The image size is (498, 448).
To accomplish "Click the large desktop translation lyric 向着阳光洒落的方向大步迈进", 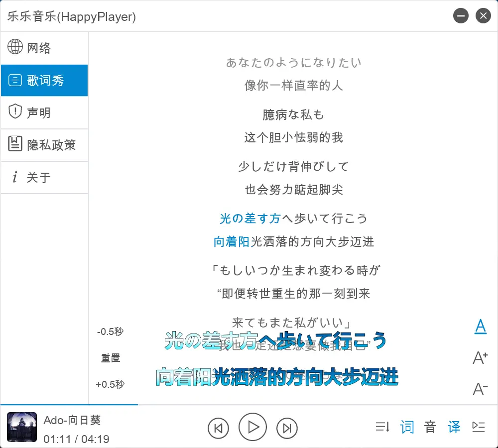I will click(277, 376).
